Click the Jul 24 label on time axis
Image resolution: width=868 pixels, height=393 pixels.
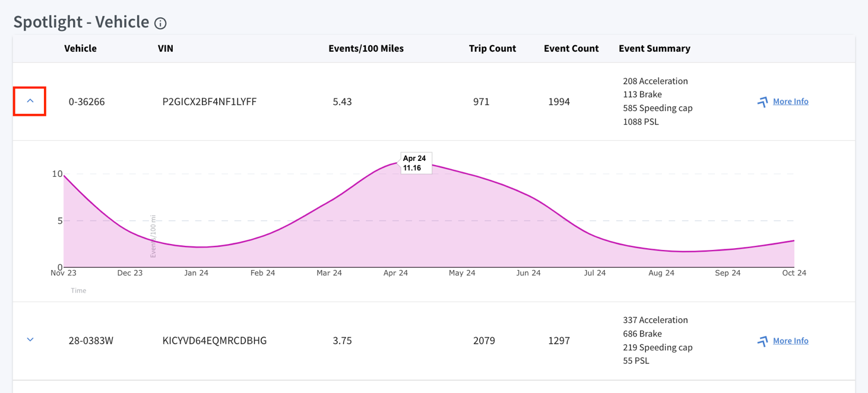click(595, 273)
